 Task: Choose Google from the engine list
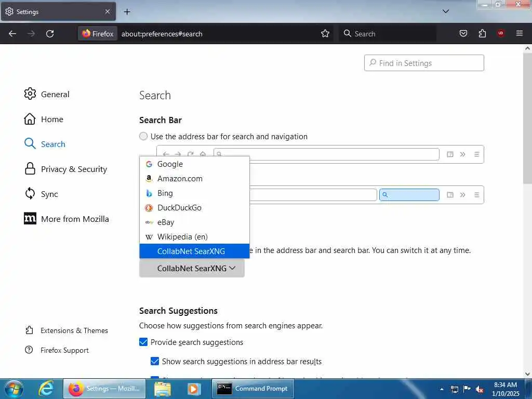194,164
